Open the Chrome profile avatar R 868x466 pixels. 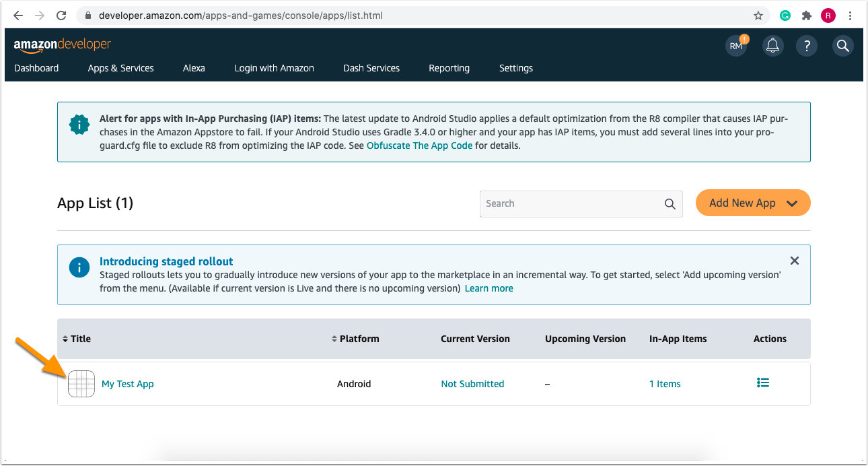[828, 15]
